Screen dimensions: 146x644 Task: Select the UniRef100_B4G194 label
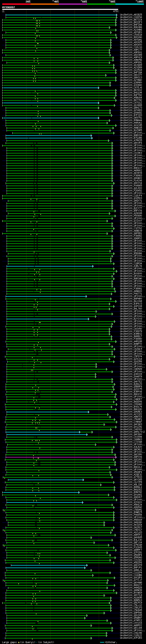coord(131,93)
